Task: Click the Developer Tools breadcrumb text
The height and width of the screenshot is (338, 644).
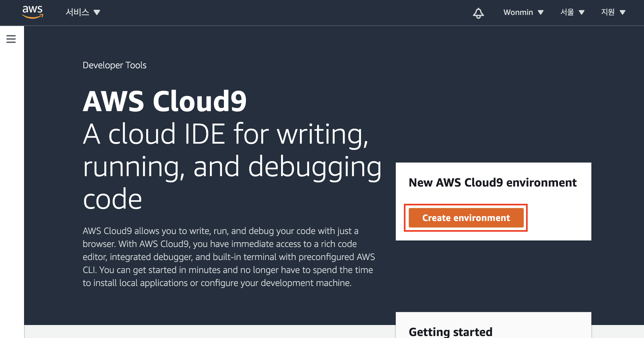Action: [x=114, y=65]
